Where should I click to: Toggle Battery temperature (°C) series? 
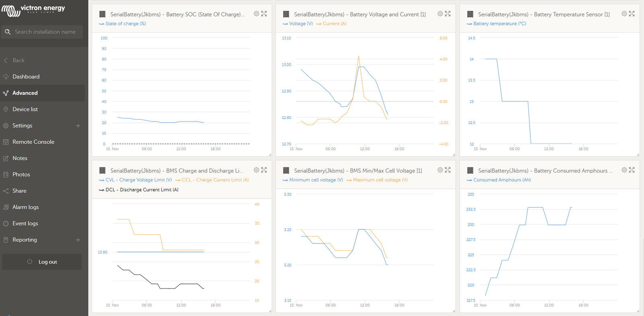click(496, 24)
